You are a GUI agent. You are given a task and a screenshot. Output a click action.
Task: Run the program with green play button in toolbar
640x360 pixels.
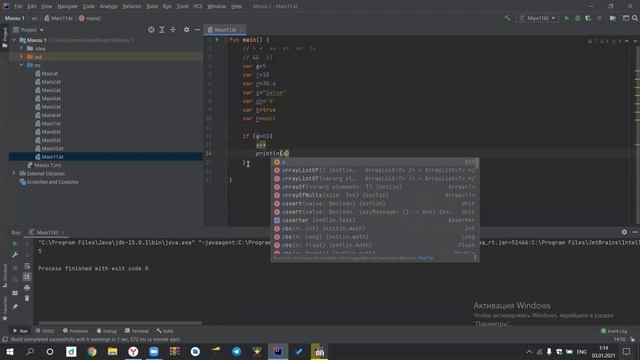point(567,18)
